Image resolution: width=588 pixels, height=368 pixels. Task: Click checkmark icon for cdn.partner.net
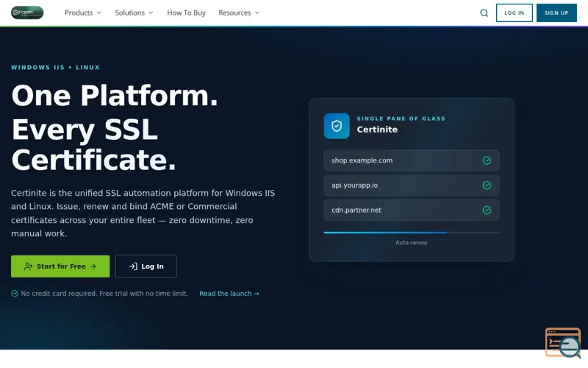(487, 210)
